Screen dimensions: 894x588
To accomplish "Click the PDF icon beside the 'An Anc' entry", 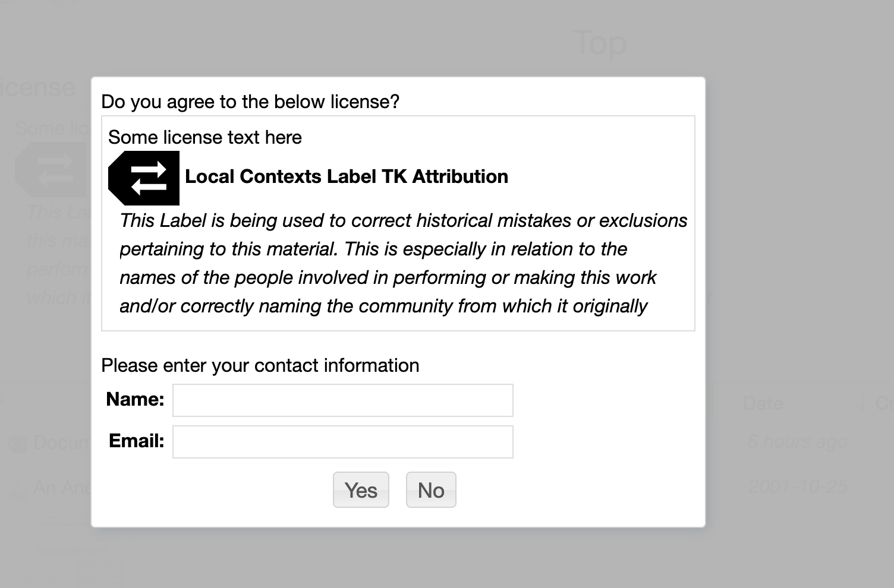I will tap(18, 489).
